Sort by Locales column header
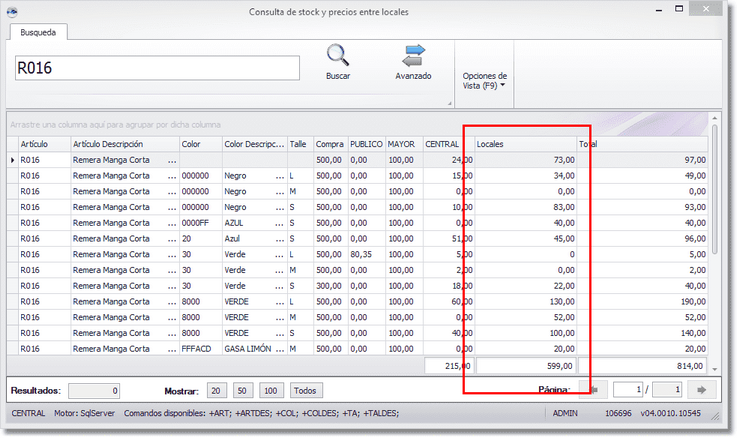 pyautogui.click(x=525, y=144)
